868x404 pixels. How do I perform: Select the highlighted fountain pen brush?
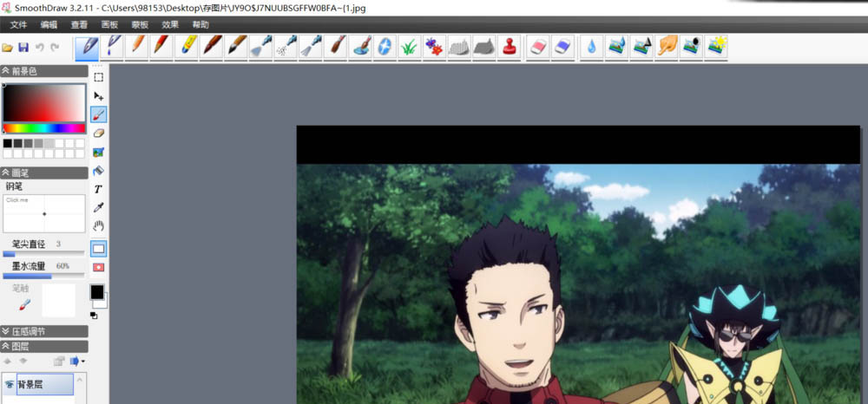87,47
